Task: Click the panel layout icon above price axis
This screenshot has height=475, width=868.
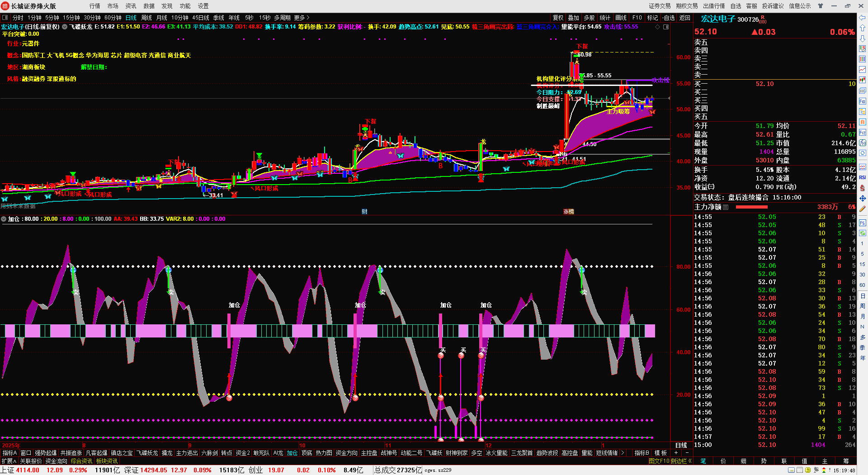Action: click(666, 27)
